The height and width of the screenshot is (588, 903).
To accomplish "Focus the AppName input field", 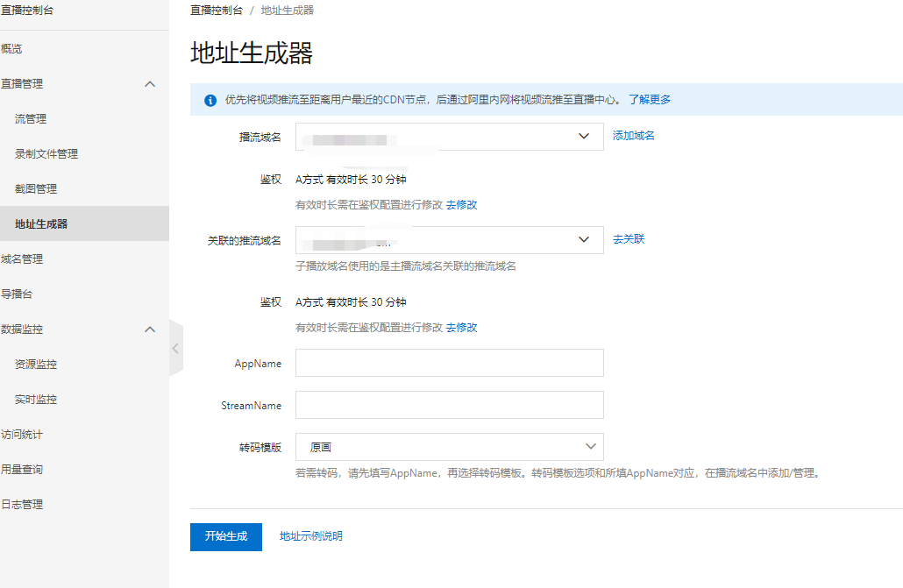I will point(449,363).
